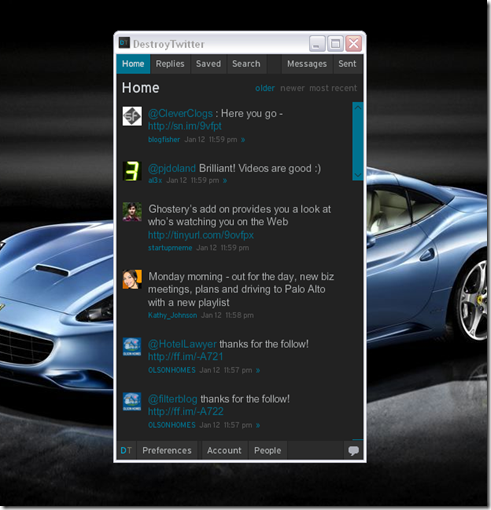Open the http://sn.im/9vfpt link
This screenshot has height=510, width=491.
point(185,126)
